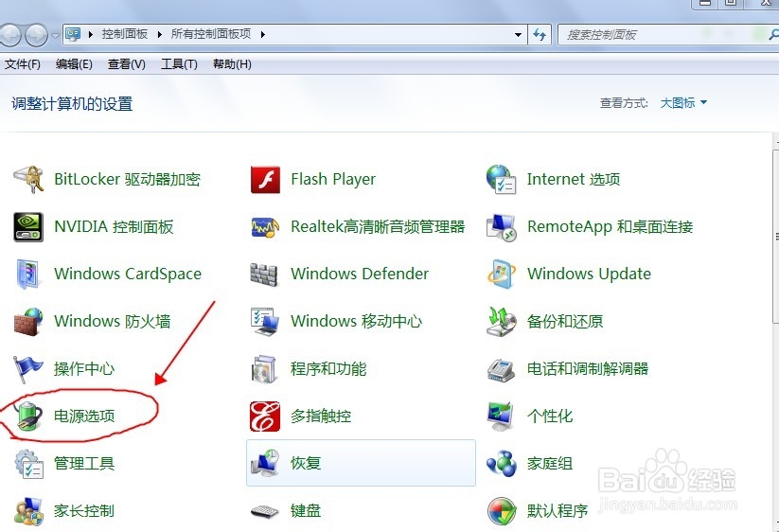Click the Windows Update icon
This screenshot has width=779, height=532.
502,275
